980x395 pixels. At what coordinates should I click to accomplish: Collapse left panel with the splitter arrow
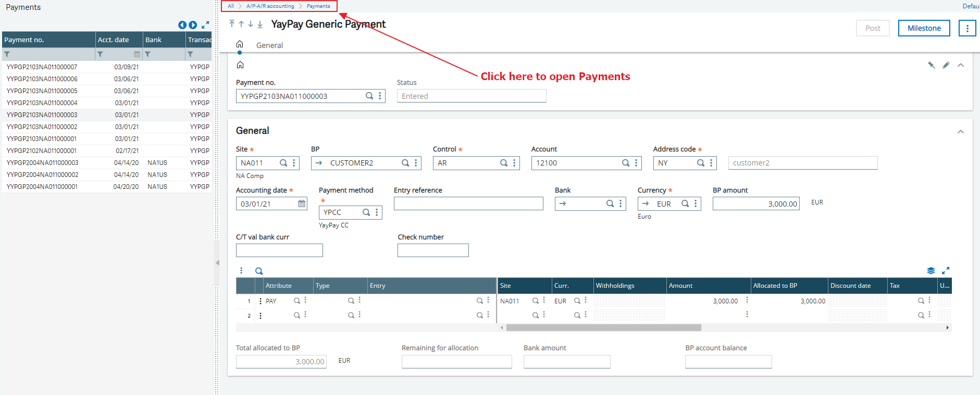217,263
